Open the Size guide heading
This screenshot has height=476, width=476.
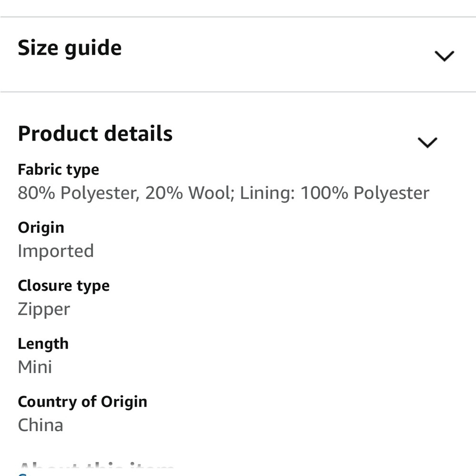click(x=69, y=48)
